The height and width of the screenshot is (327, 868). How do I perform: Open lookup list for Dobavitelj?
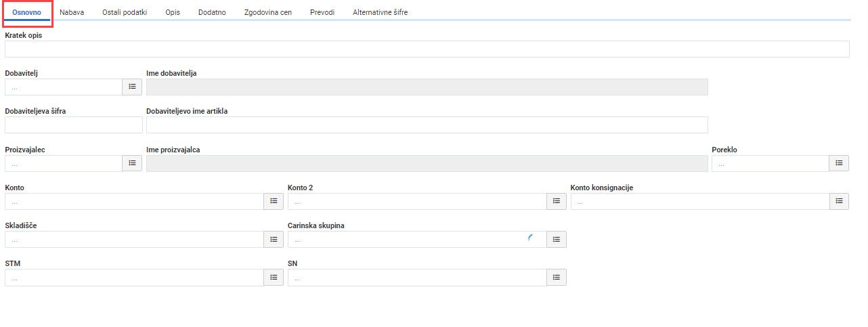[x=132, y=87]
